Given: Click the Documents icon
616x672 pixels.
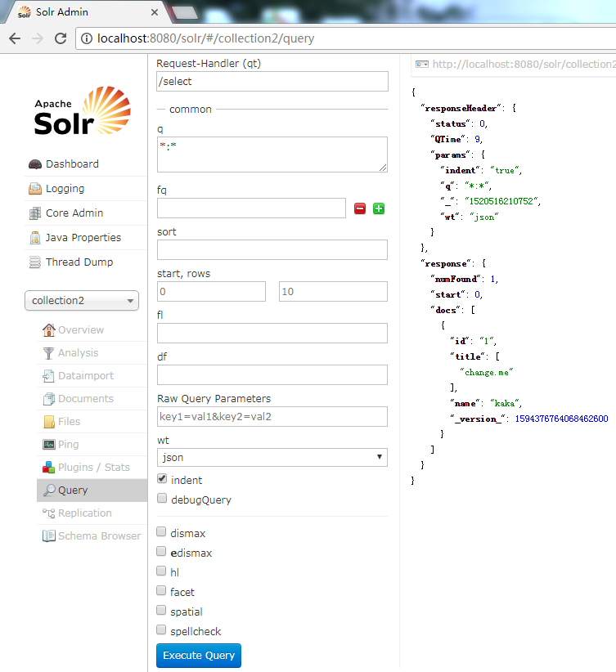Looking at the screenshot, I should click(x=49, y=399).
